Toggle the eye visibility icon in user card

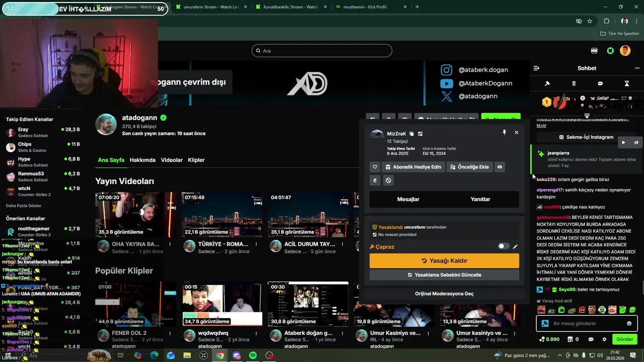pos(500,167)
